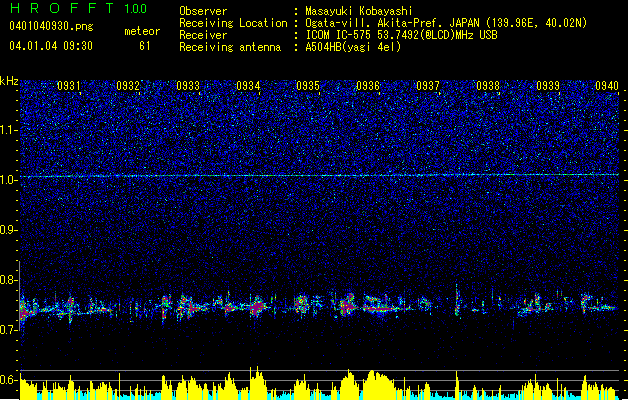Click the 0938 time marker

[x=488, y=85]
